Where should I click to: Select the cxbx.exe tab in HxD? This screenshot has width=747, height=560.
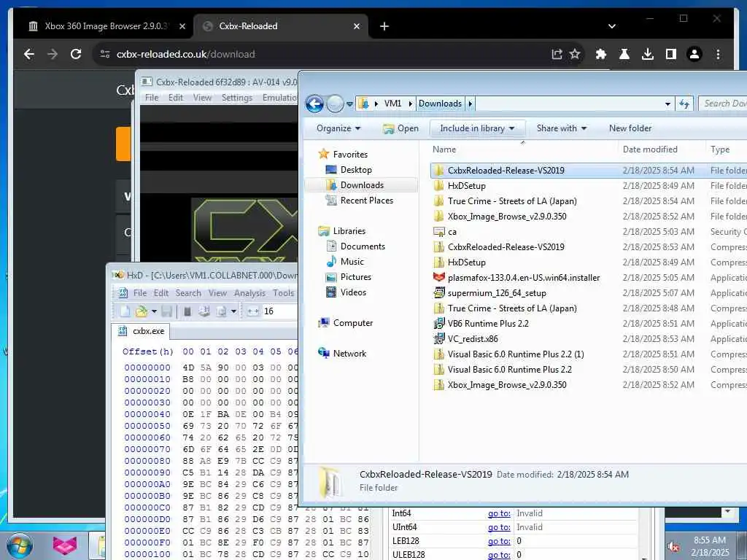tap(142, 331)
